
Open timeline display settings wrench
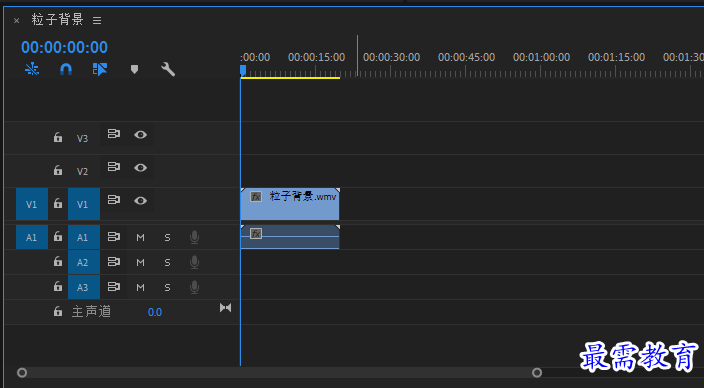tap(168, 69)
